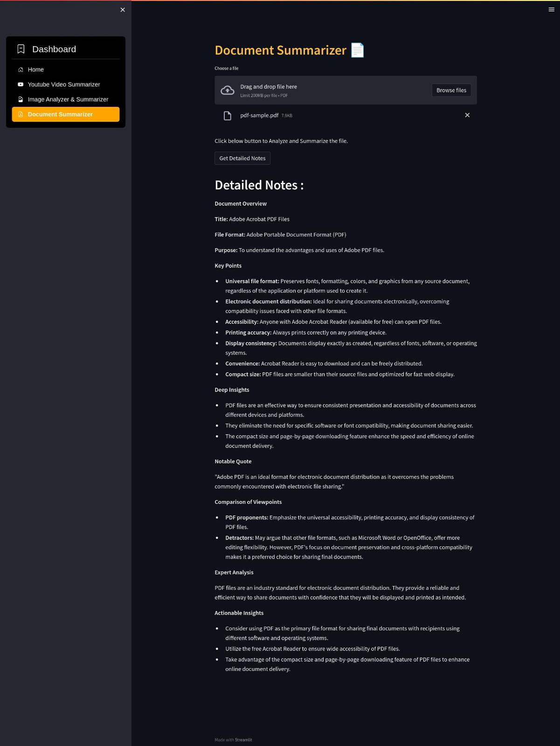Collapse the sidebar using the X control

122,9
